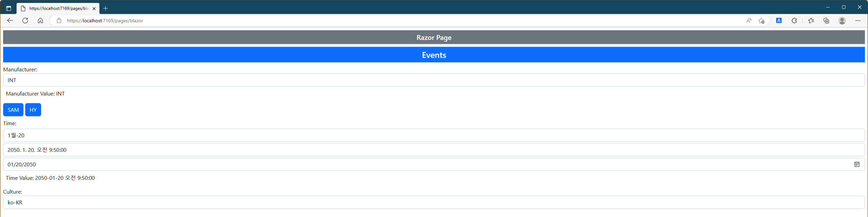Go to the Home page icon

[40, 21]
